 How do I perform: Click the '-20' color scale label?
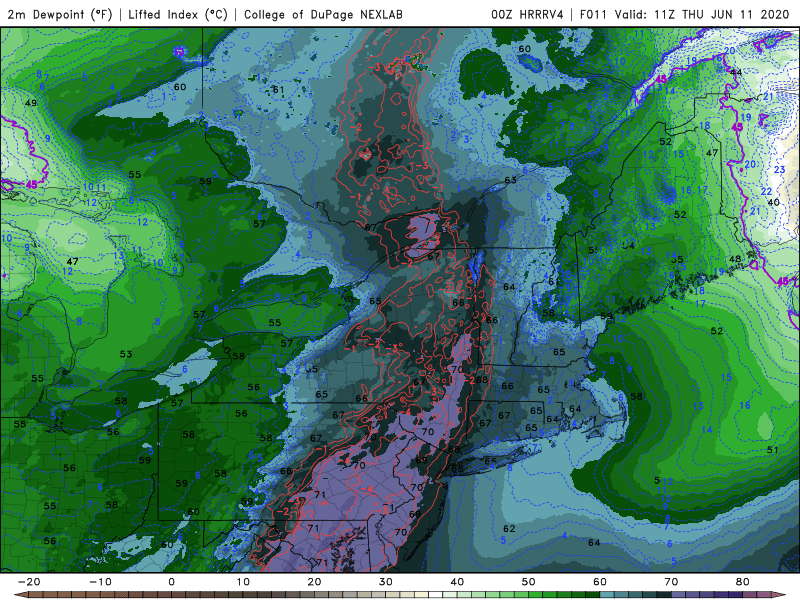pyautogui.click(x=29, y=582)
